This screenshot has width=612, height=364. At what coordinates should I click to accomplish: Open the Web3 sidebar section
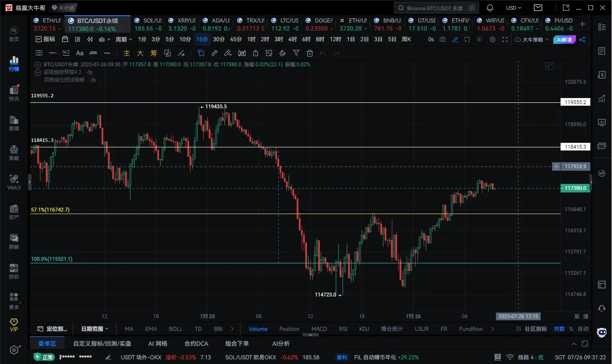14,183
